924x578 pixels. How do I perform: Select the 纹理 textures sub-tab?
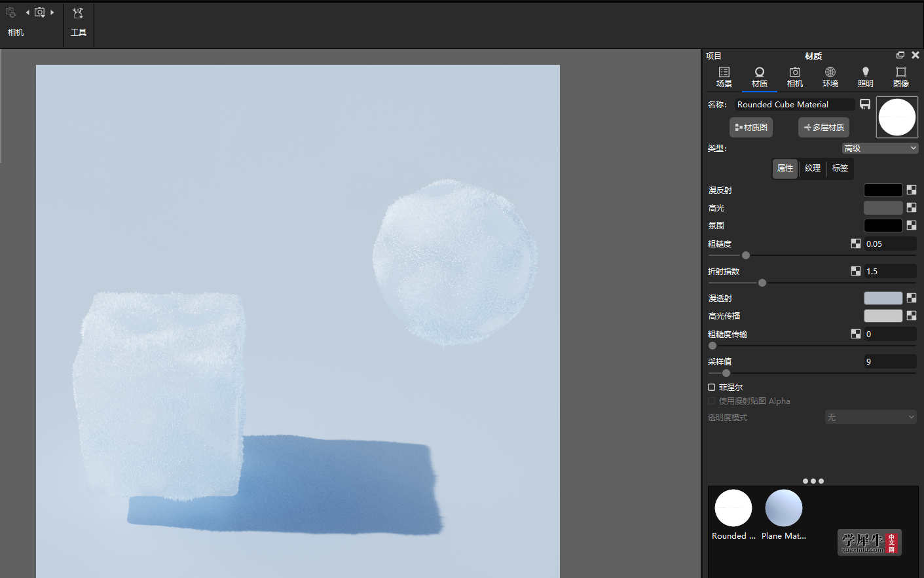point(813,168)
